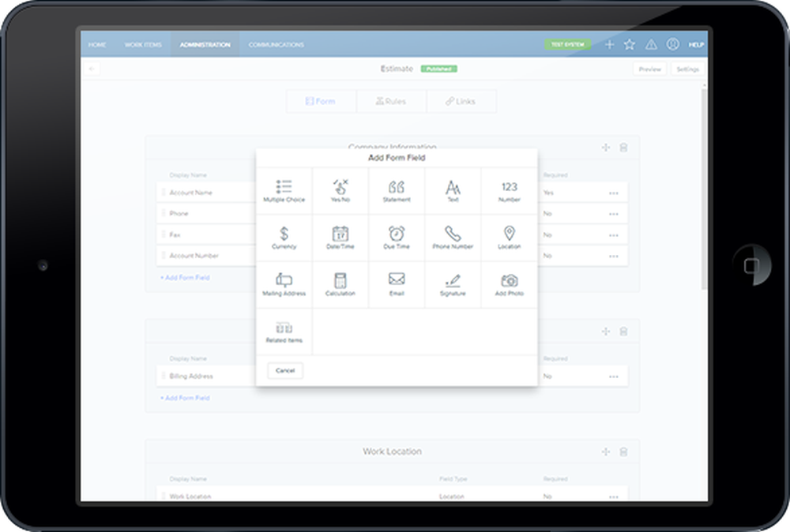Open the alerts warning triangle icon

(651, 44)
